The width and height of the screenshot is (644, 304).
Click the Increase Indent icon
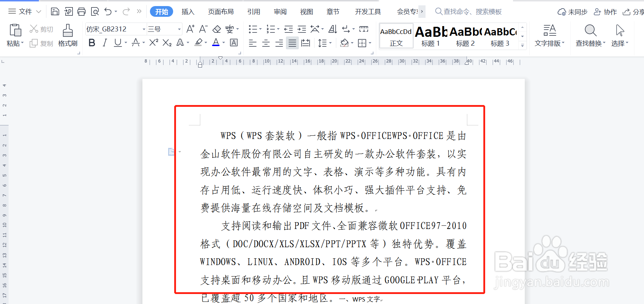[x=302, y=29]
